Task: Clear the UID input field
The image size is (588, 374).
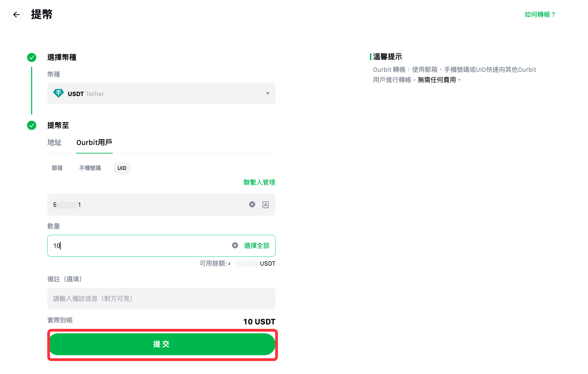Action: (x=252, y=204)
